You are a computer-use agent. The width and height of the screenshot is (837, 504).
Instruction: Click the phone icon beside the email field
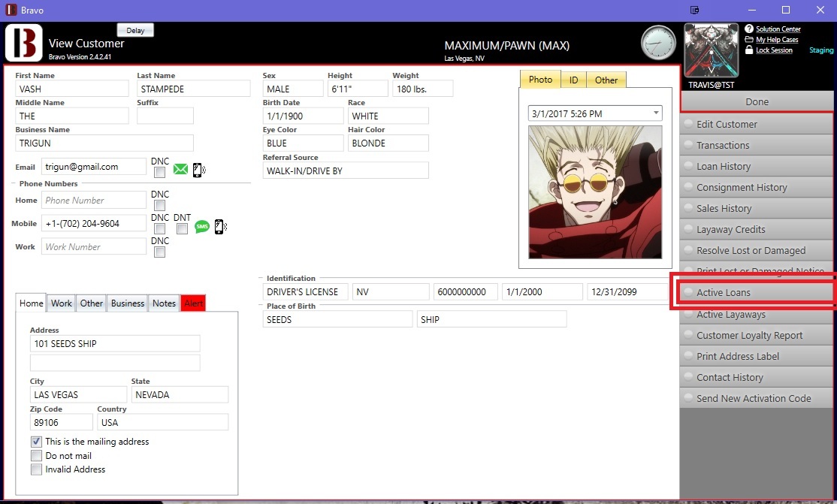(198, 170)
